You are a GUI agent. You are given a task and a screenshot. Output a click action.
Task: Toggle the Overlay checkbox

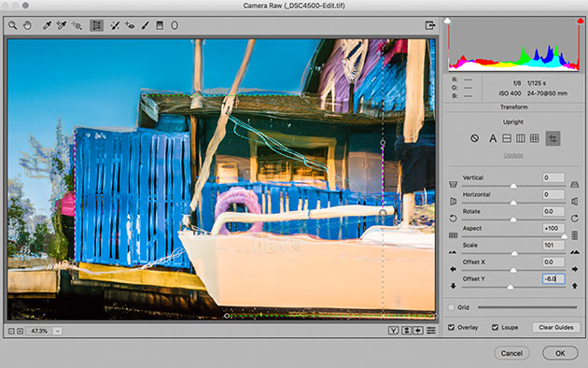pyautogui.click(x=451, y=327)
